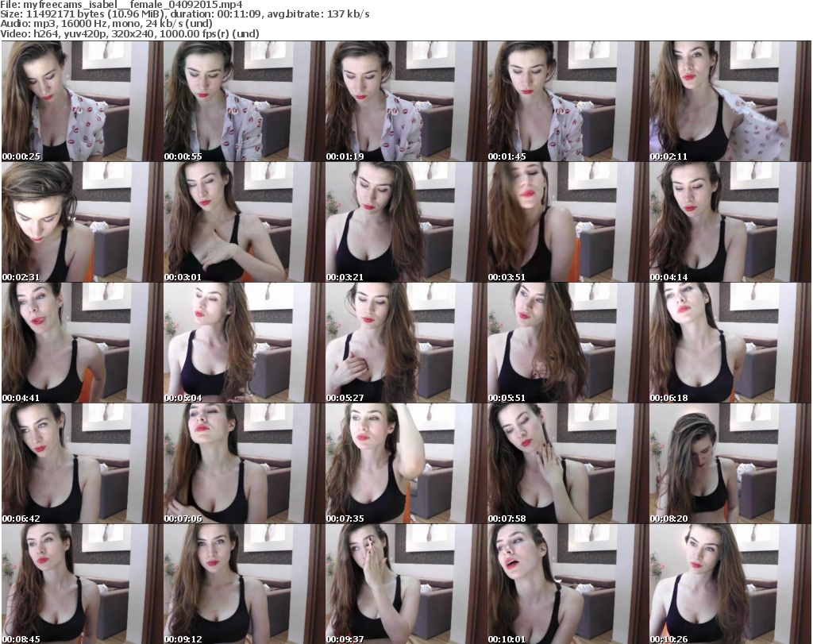Open the frame stamped 00:01:45
This screenshot has height=644, width=813.
[x=568, y=101]
